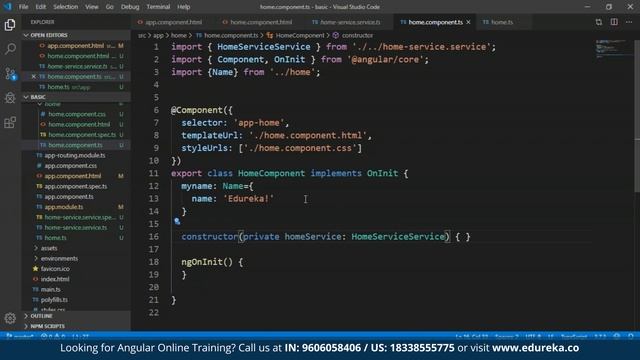Open the Go menu
The image size is (640, 360).
click(x=109, y=7)
